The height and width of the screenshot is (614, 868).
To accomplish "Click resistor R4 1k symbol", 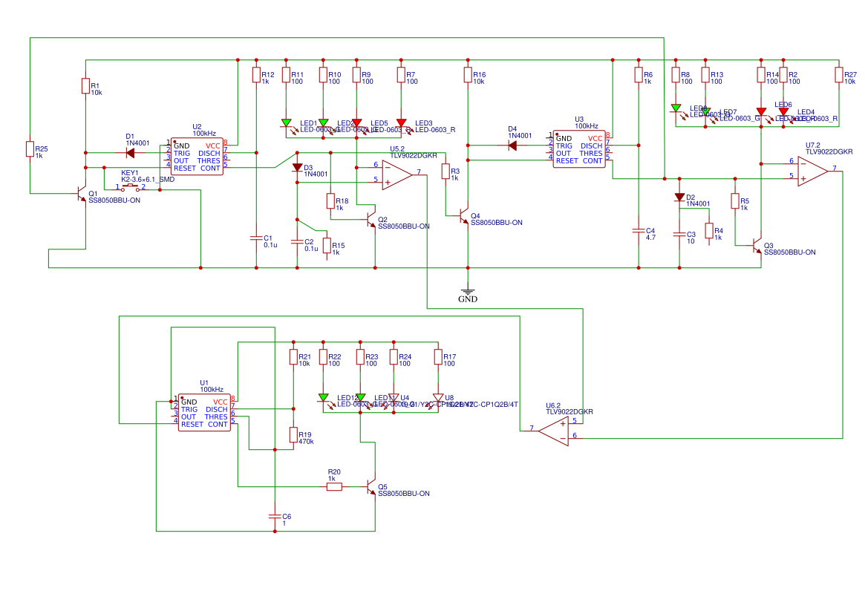I will 709,231.
